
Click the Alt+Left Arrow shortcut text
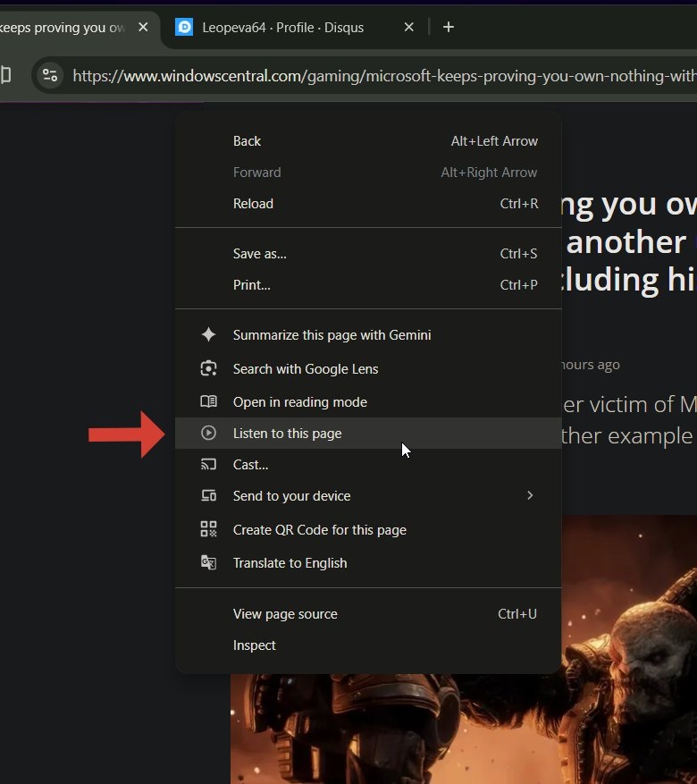[494, 141]
